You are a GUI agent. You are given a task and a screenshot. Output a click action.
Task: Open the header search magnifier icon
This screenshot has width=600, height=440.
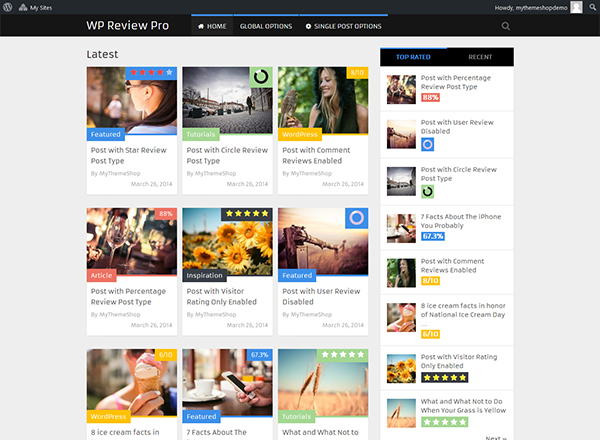click(505, 26)
